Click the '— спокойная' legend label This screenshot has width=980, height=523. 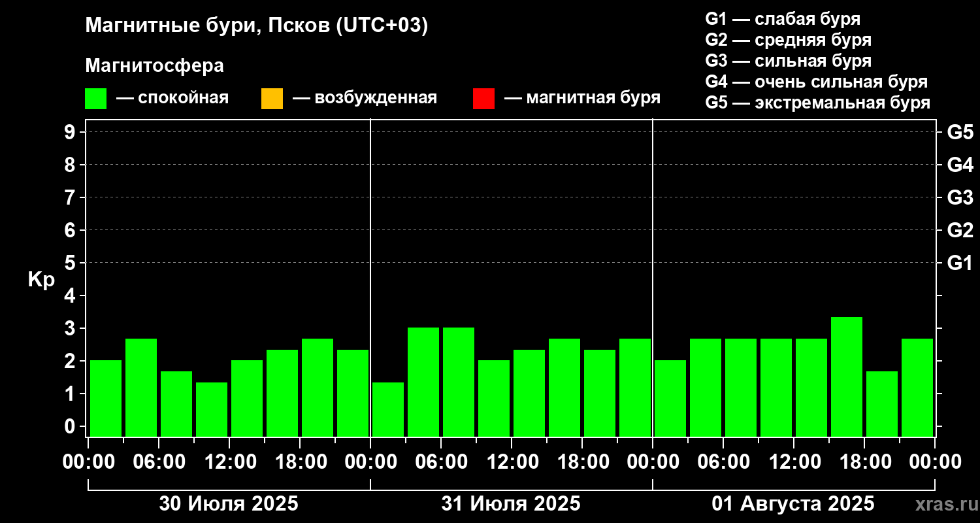click(172, 98)
